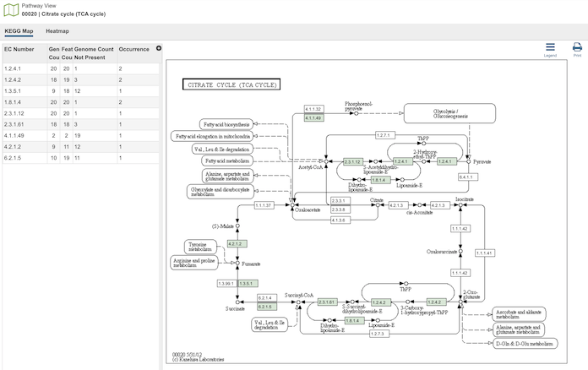The image size is (588, 370).
Task: Click the green 2.3.1.61 enzyme box
Action: [328, 302]
